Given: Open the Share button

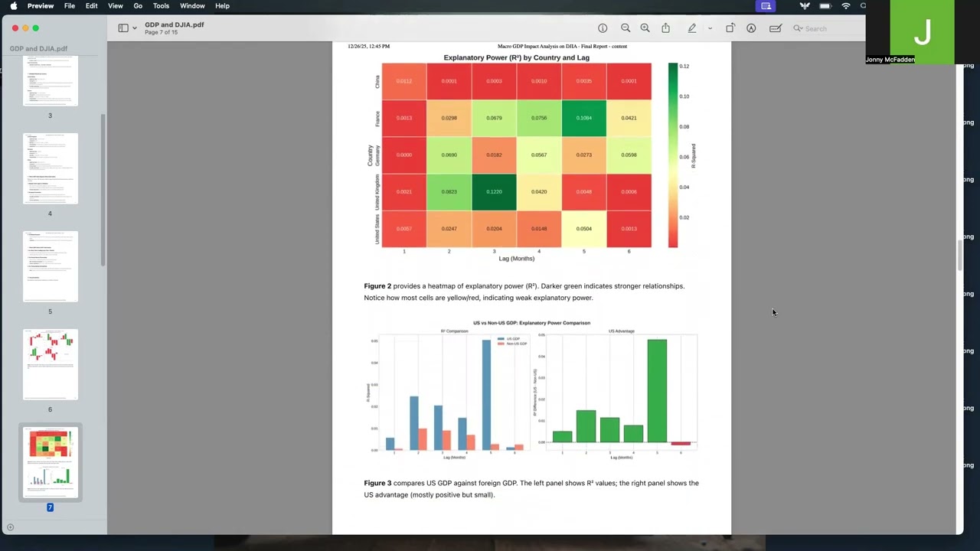Looking at the screenshot, I should coord(665,28).
